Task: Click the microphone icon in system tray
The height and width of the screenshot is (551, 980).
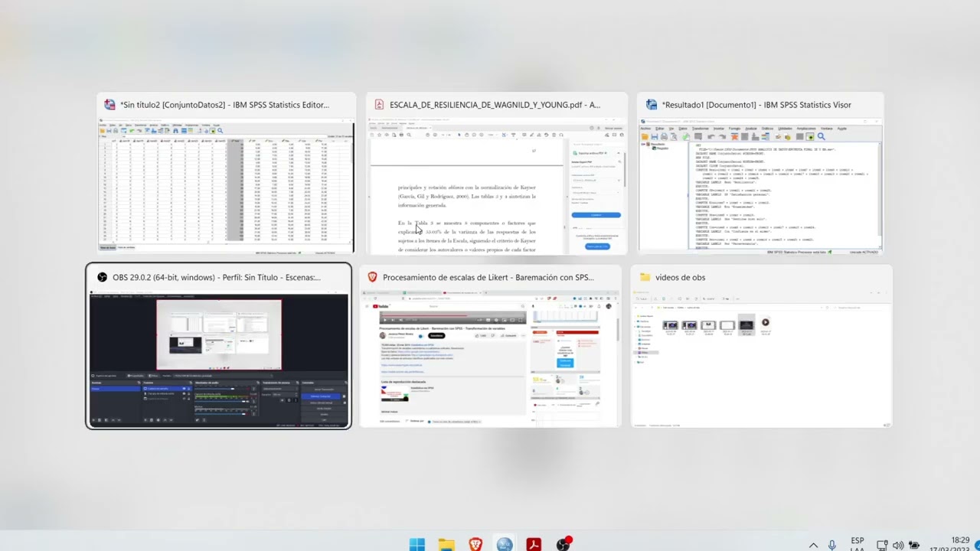Action: [x=832, y=545]
